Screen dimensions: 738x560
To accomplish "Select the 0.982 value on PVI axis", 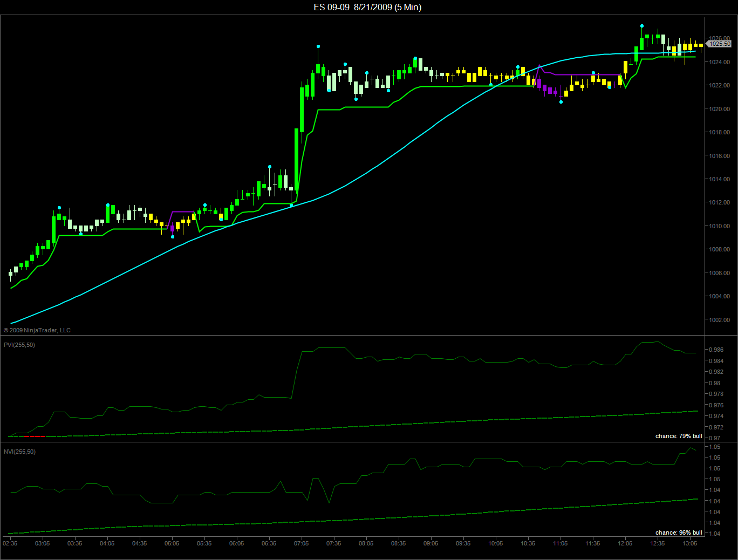I will tap(716, 372).
